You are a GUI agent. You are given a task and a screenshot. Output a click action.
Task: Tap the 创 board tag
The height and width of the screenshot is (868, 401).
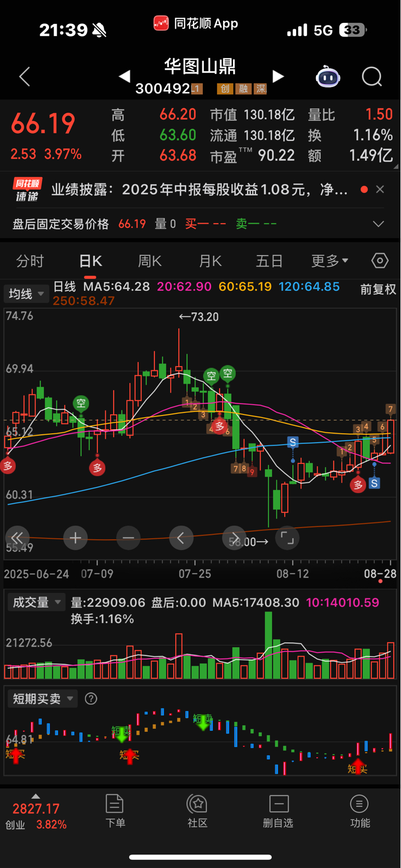pos(224,89)
